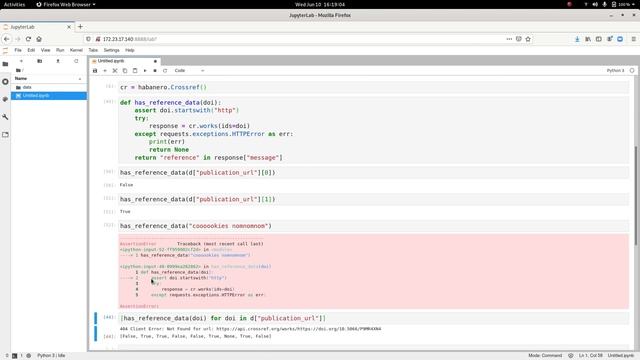Cut the selected cell with the scissors icon
This screenshot has width=640, height=360.
point(115,71)
